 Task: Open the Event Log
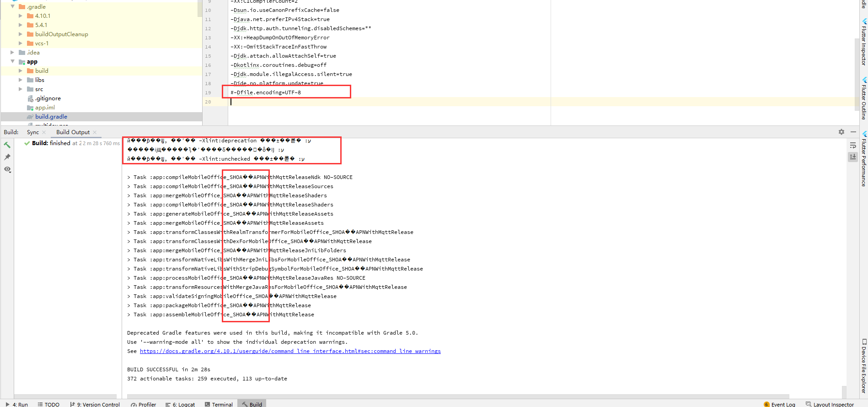point(780,404)
